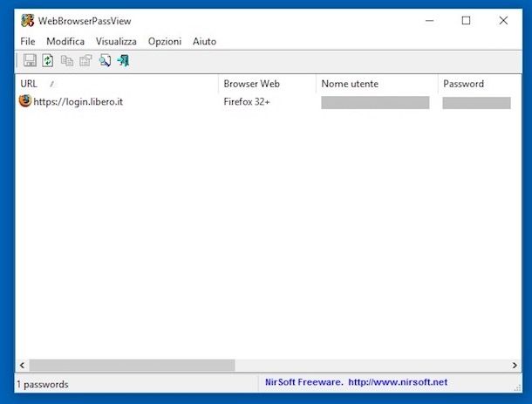532x404 pixels.
Task: Close the WebBrowserPassView window
Action: pyautogui.click(x=503, y=21)
